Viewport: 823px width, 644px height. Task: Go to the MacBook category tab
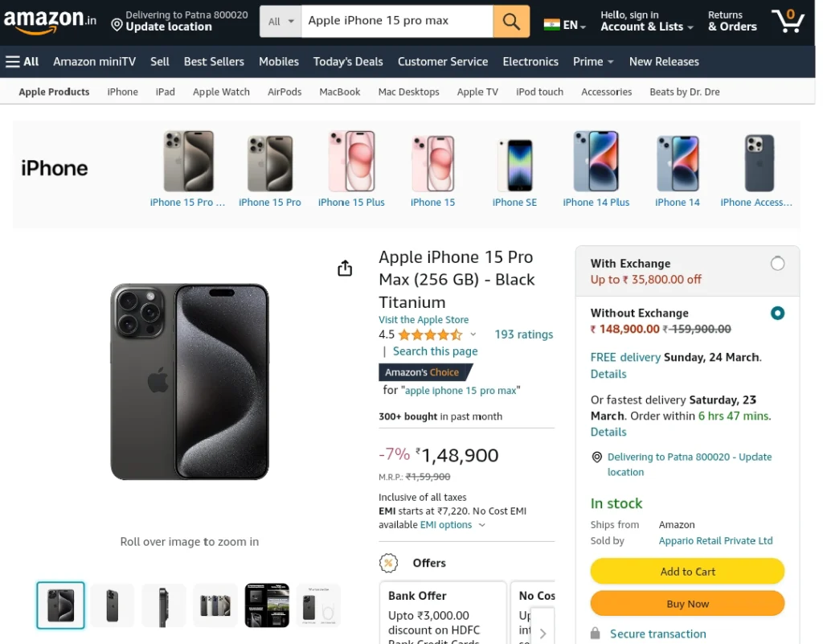click(x=340, y=92)
